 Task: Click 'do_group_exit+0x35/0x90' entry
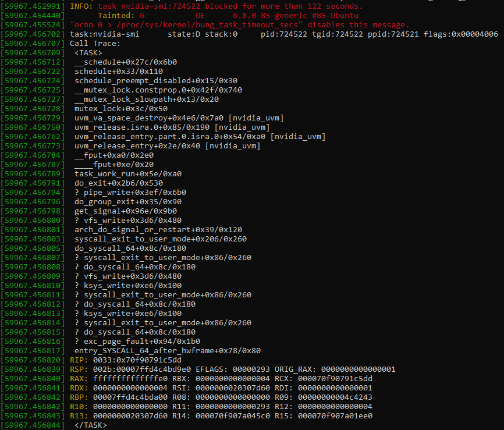pos(128,202)
